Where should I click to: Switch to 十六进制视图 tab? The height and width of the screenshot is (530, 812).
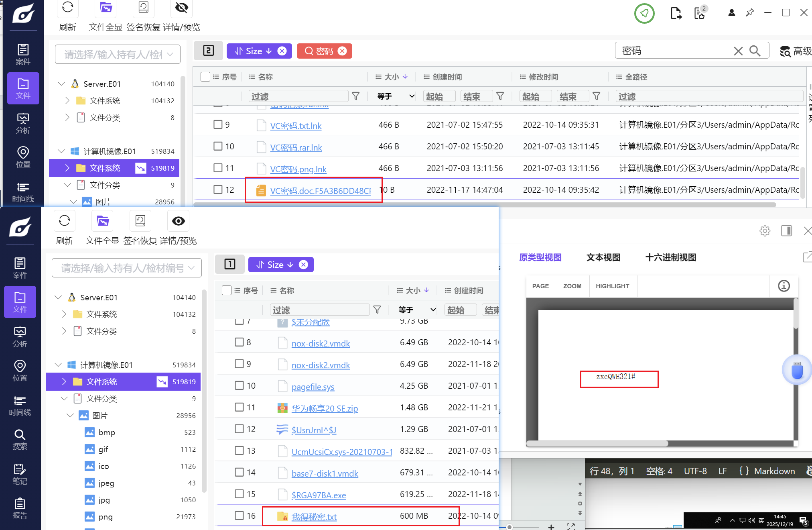[670, 257]
